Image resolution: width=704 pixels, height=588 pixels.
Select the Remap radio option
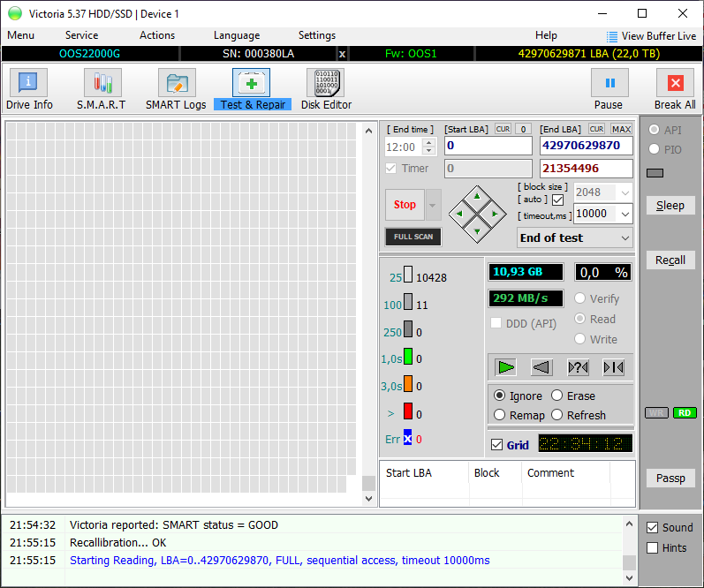tap(499, 415)
